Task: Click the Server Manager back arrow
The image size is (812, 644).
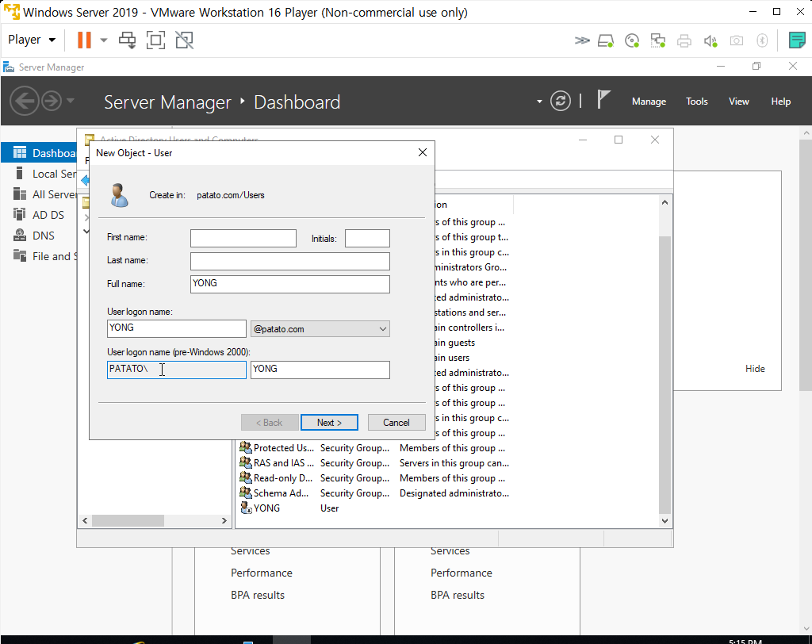Action: click(x=25, y=101)
